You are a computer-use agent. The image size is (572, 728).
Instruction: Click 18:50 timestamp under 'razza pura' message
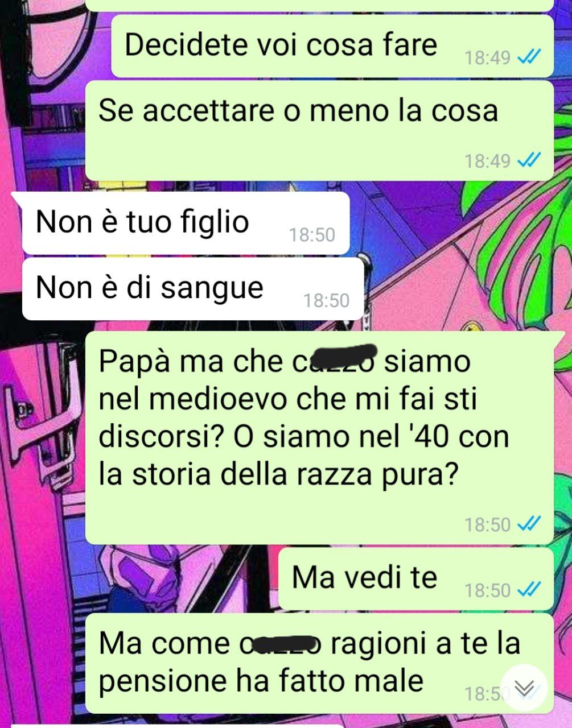[x=488, y=524]
